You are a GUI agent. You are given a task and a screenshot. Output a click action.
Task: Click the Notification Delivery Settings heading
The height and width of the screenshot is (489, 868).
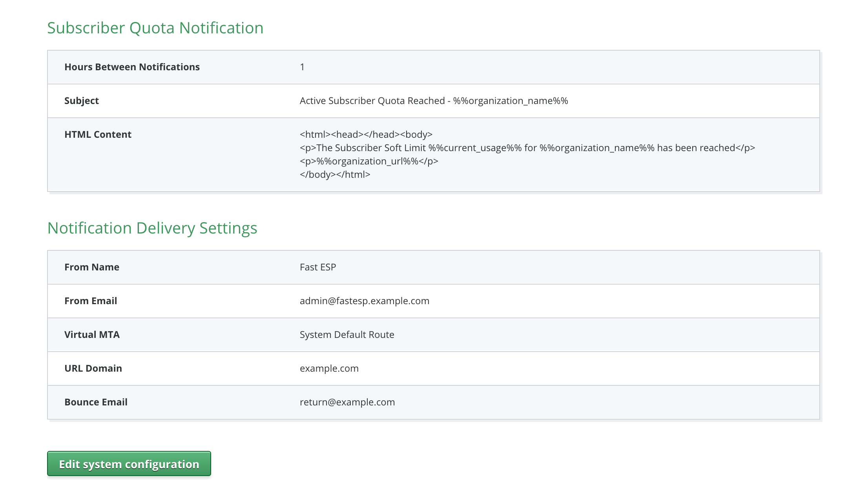click(x=152, y=228)
